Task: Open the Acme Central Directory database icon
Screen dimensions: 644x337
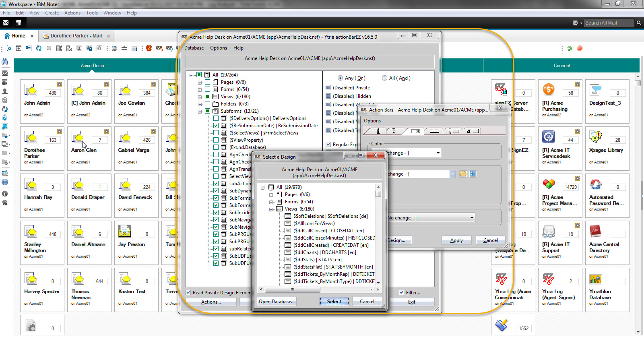Action: tap(607, 242)
